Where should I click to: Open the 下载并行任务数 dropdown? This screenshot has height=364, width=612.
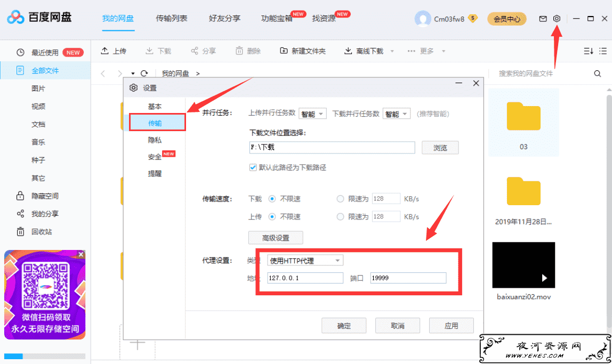pyautogui.click(x=396, y=114)
